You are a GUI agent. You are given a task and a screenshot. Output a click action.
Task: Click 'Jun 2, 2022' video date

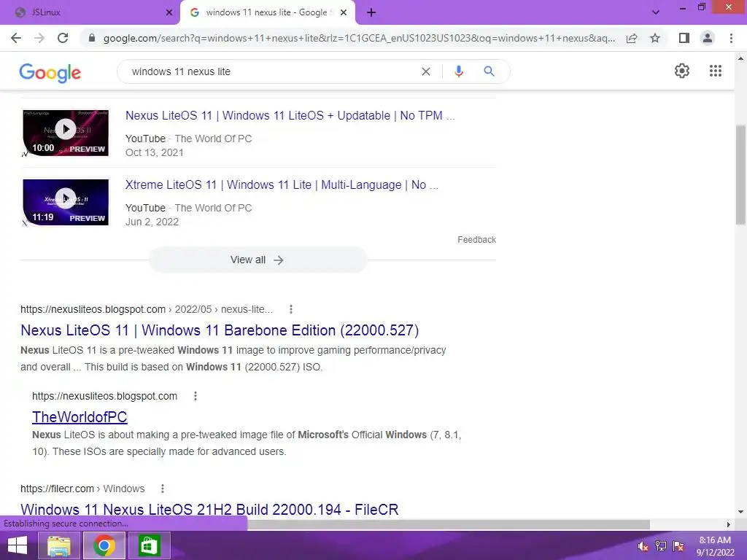(x=152, y=222)
